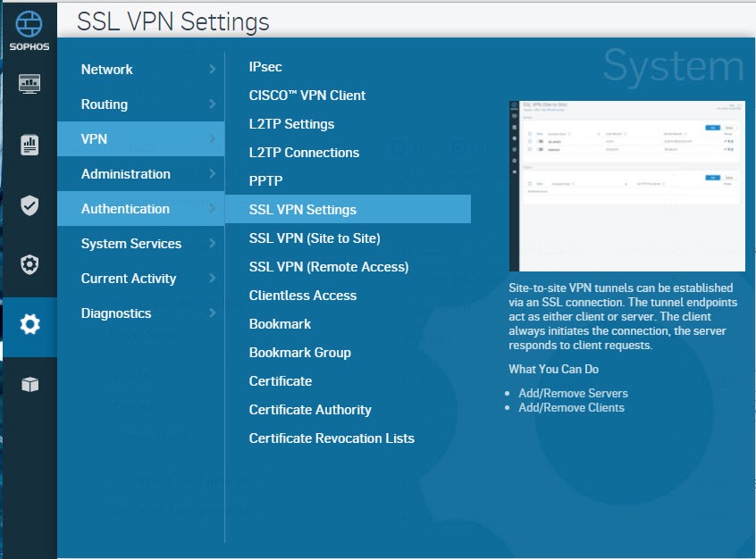The image size is (756, 559).
Task: Expand the Network submenu arrow
Action: pyautogui.click(x=212, y=70)
